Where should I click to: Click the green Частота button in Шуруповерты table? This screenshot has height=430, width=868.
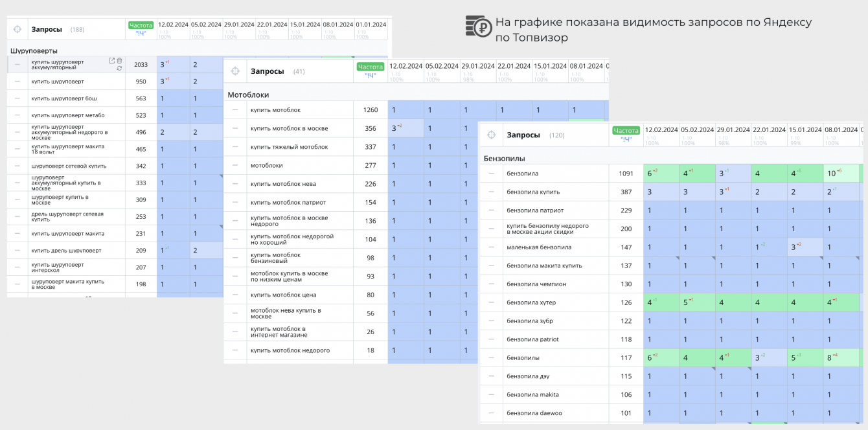coord(141,25)
